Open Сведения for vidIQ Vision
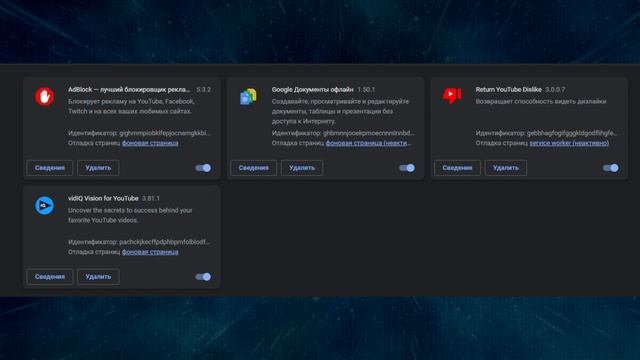The width and height of the screenshot is (640, 360). pos(50,277)
